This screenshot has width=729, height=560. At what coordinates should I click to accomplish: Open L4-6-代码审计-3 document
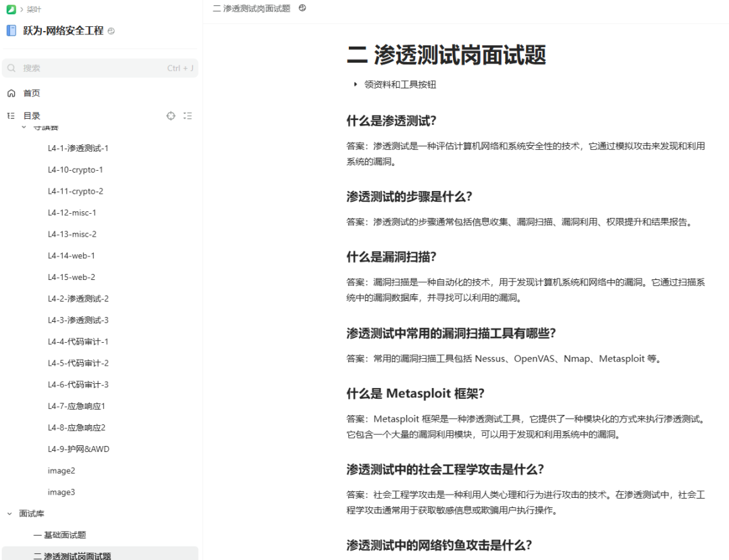click(78, 385)
